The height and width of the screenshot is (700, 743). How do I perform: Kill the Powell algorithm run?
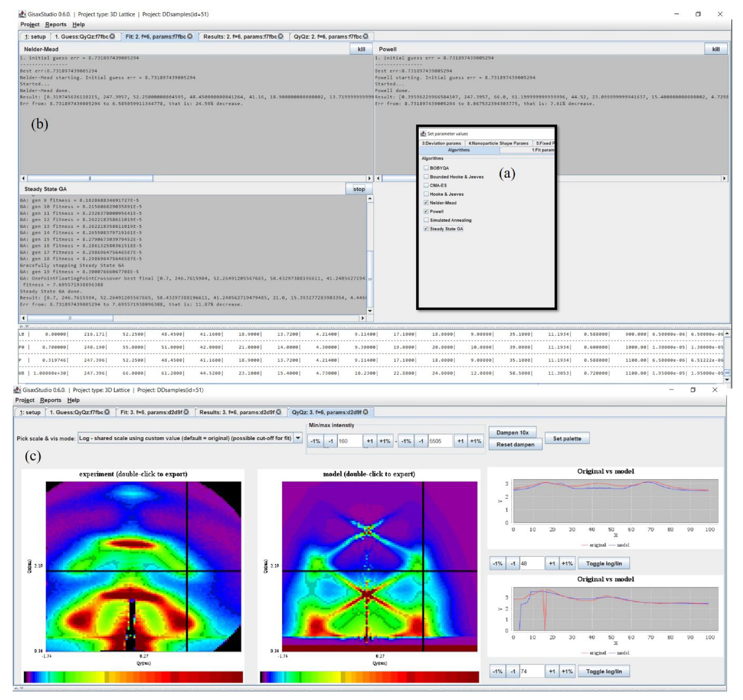tap(716, 49)
